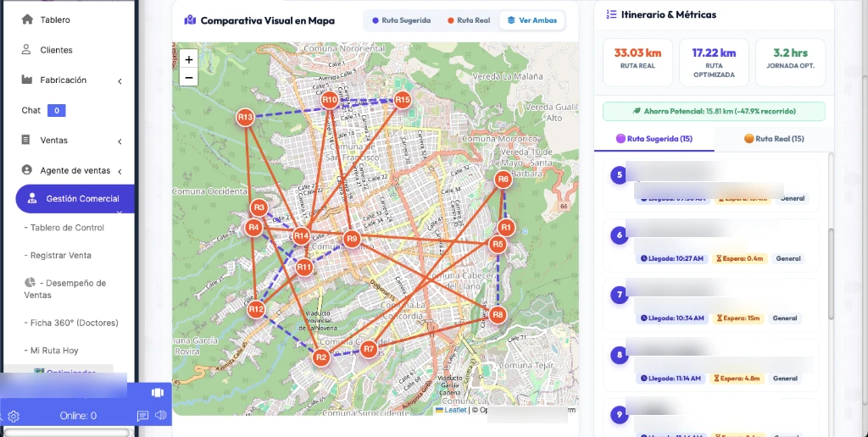Open Desempeño de Ventas pie chart icon
Viewport: 868px width, 437px height.
pos(30,283)
